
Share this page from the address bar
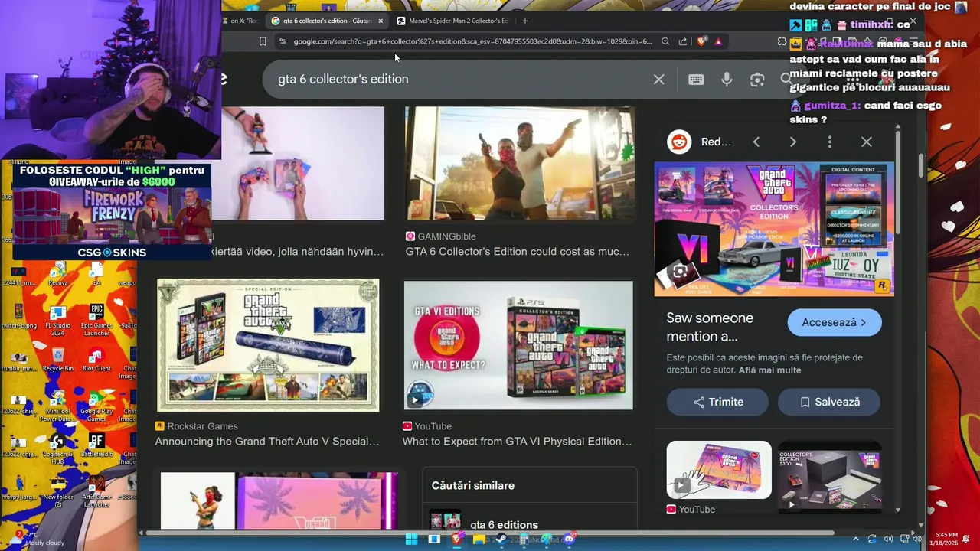pyautogui.click(x=683, y=41)
